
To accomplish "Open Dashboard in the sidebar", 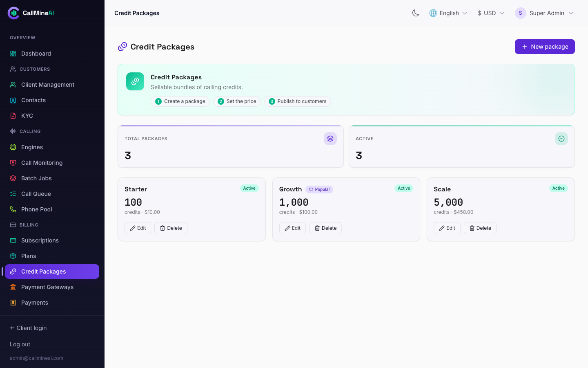I will click(x=52, y=54).
